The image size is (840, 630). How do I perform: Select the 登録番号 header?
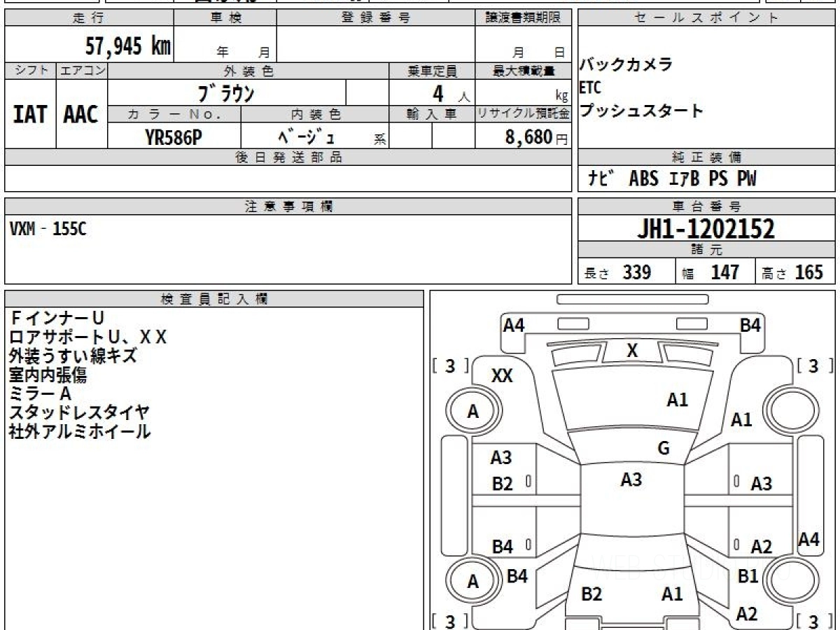(x=376, y=19)
